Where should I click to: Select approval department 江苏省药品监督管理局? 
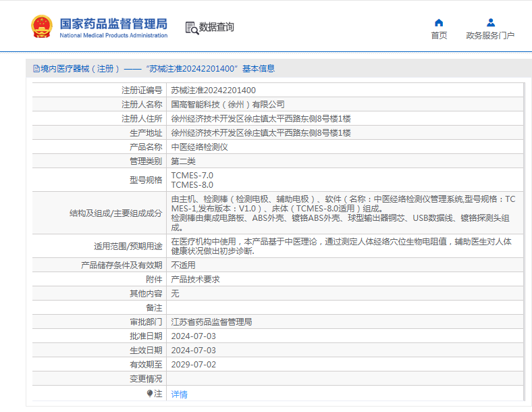tap(211, 321)
